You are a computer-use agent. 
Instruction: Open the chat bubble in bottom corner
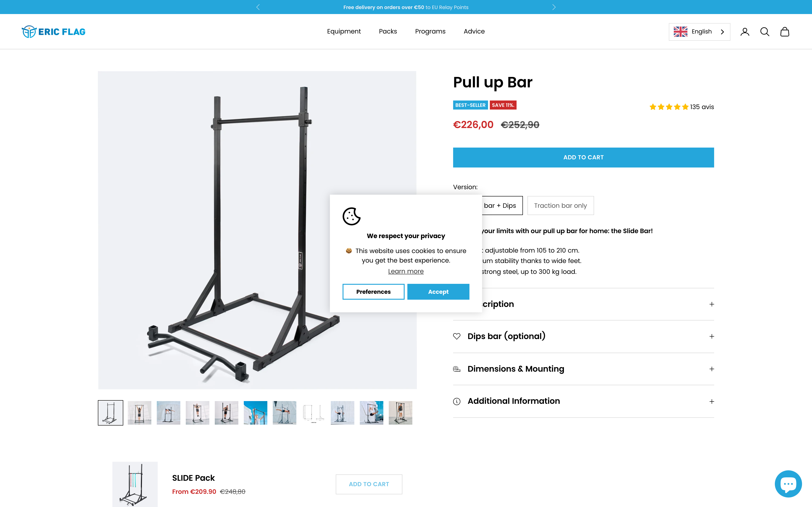pos(788,483)
